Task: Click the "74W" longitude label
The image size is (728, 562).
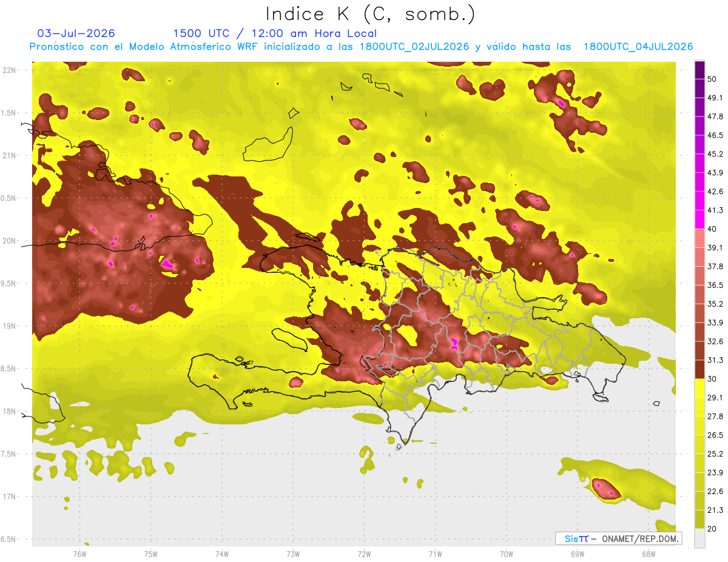Action: coord(222,554)
